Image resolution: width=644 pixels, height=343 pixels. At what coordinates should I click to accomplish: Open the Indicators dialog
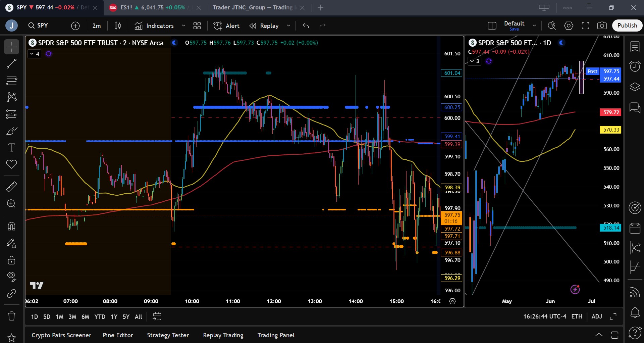[154, 26]
